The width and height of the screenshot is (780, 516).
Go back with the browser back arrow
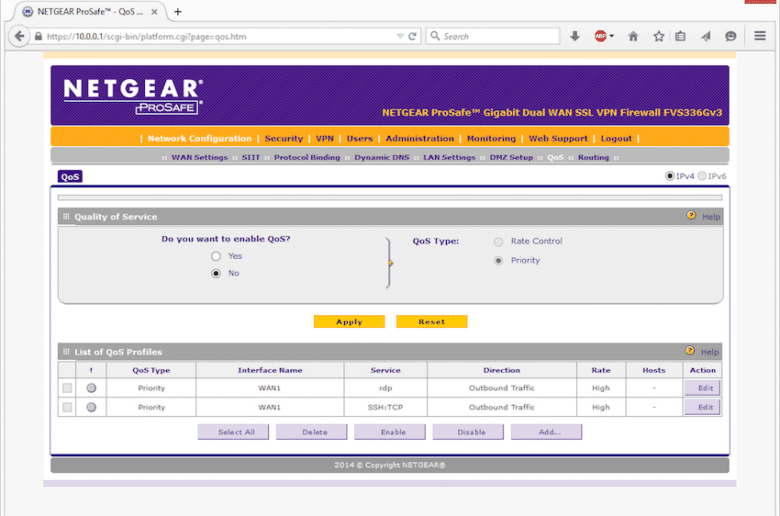19,36
